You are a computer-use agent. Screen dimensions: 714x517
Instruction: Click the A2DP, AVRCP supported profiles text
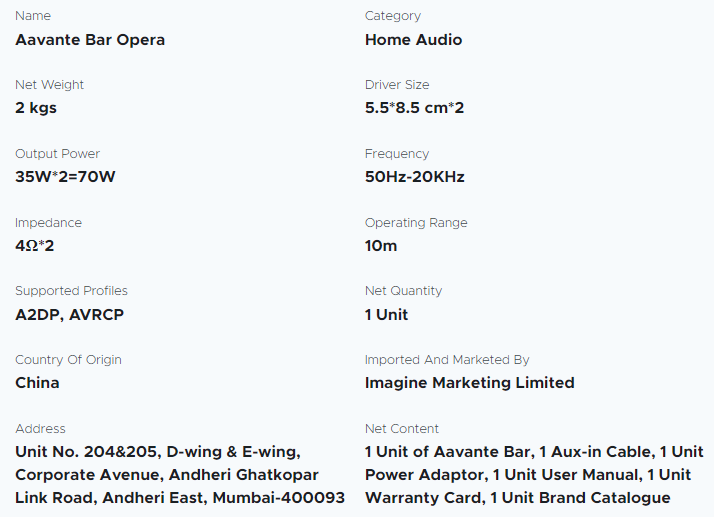pyautogui.click(x=69, y=315)
